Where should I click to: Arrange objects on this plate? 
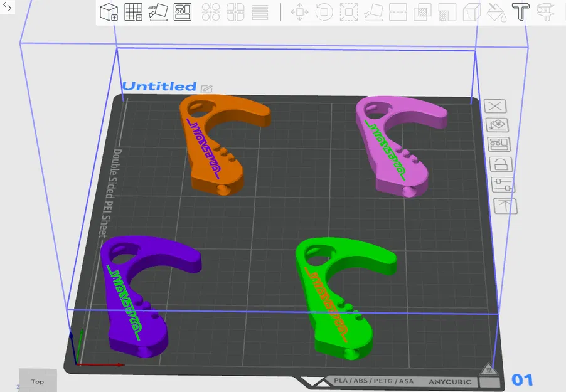tap(499, 144)
